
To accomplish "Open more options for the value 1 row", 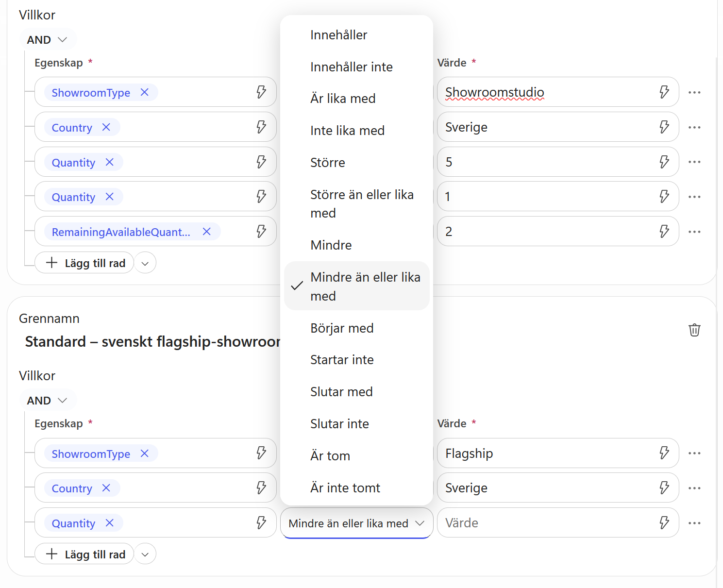I will [694, 197].
